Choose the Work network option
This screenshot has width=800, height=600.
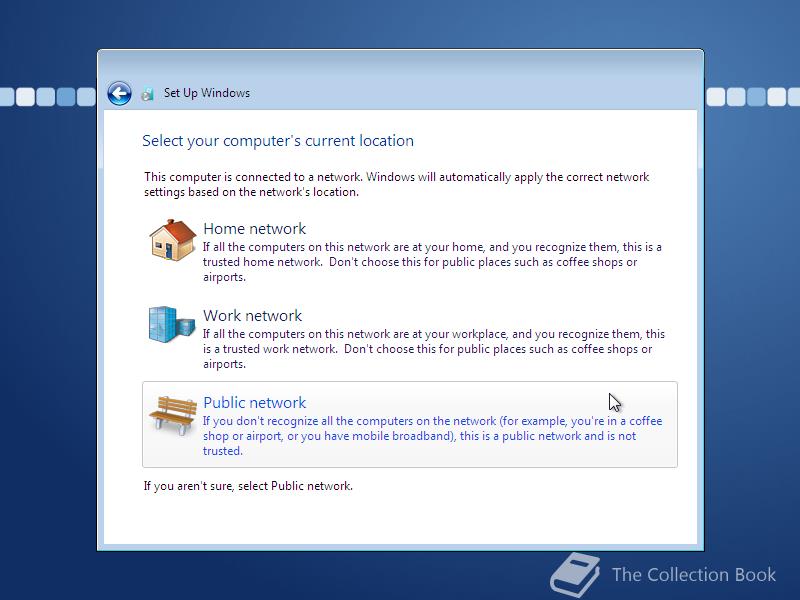253,315
